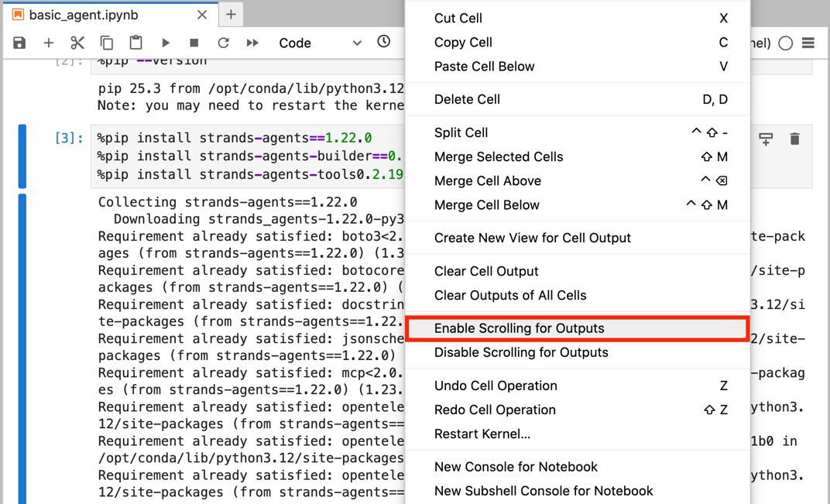Image resolution: width=830 pixels, height=504 pixels.
Task: Choose Cut Cell from the context menu
Action: [x=578, y=18]
